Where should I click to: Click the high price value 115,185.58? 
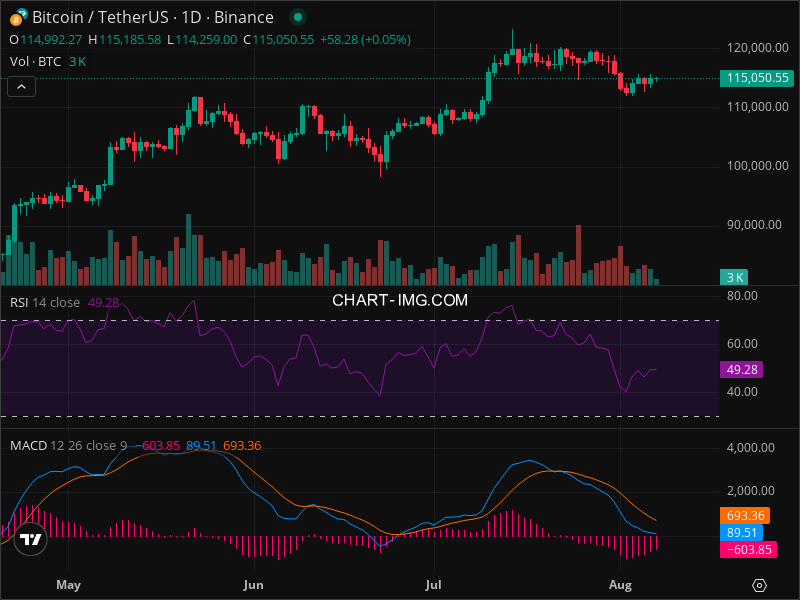[x=130, y=40]
